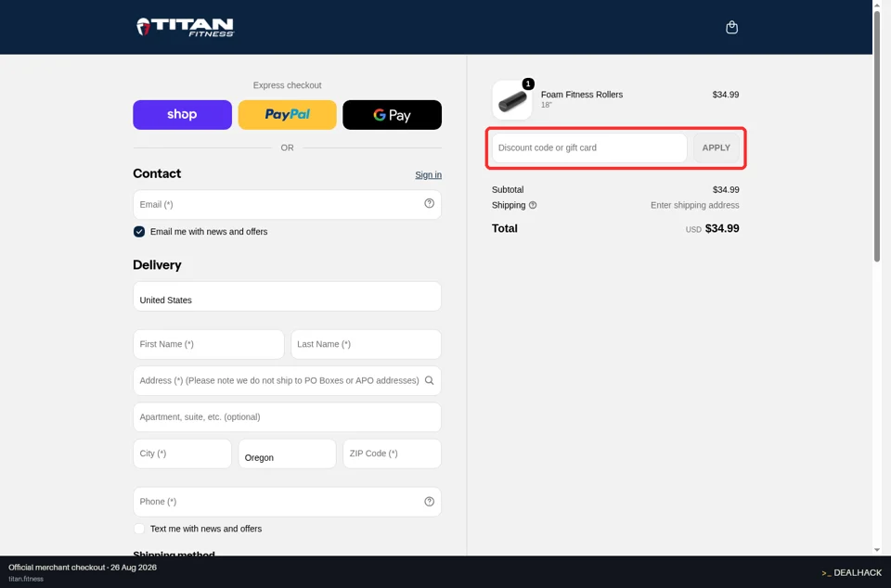Pay with Shop Pay express button
891x588 pixels.
coord(183,115)
